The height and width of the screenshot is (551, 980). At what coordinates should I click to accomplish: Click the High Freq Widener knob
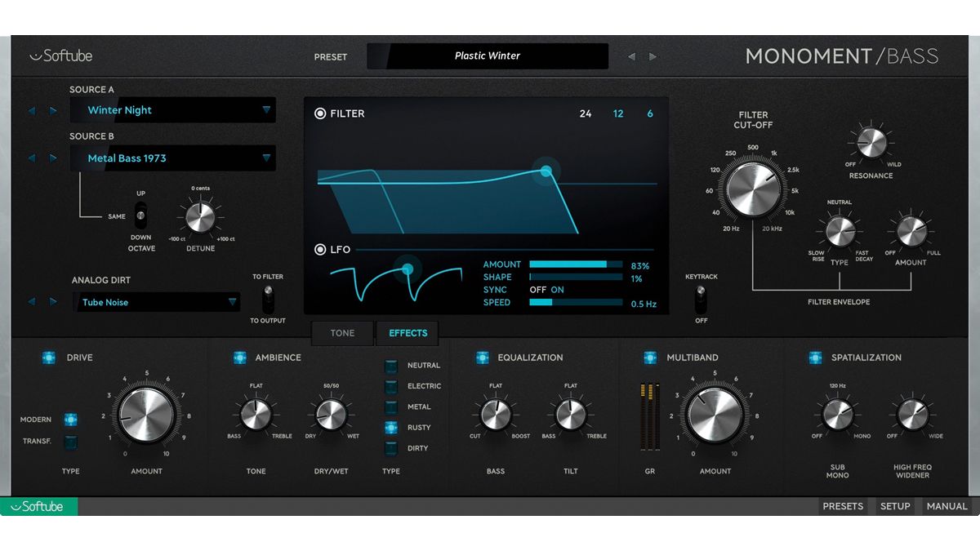912,415
